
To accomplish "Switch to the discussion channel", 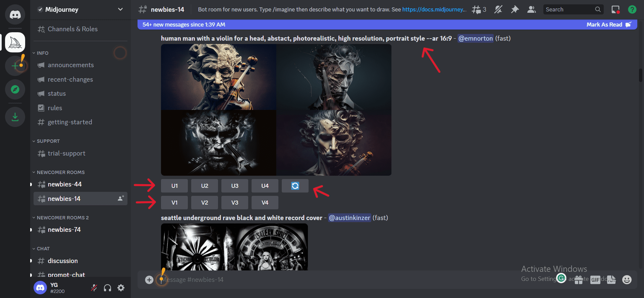I will pos(63,261).
